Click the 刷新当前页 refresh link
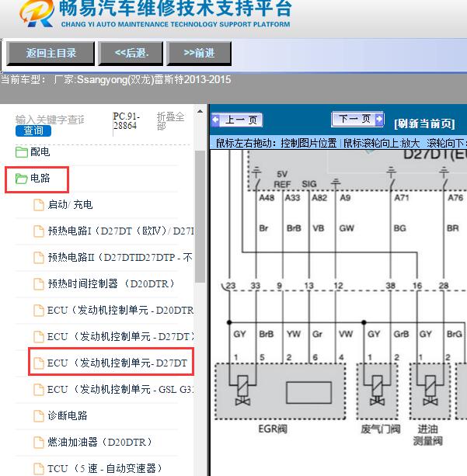 tap(424, 124)
